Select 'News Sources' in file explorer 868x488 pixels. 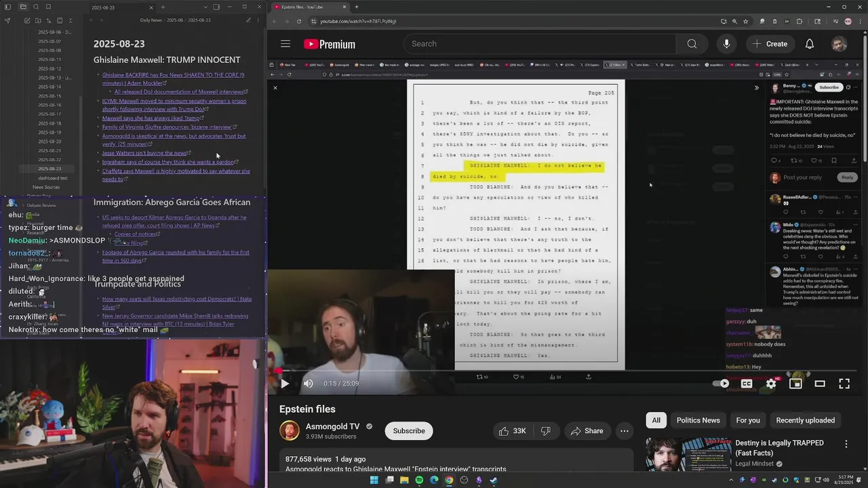pos(46,187)
